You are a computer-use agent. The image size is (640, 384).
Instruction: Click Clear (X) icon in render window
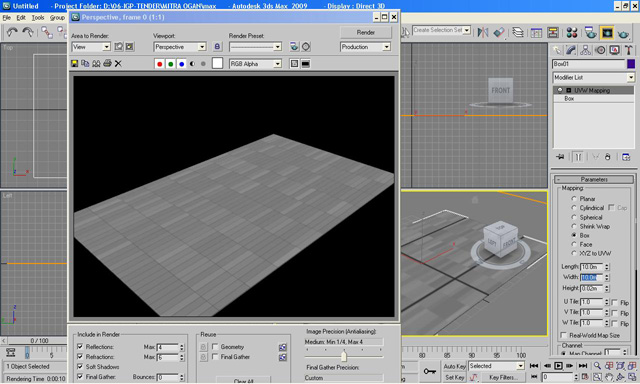tap(118, 63)
